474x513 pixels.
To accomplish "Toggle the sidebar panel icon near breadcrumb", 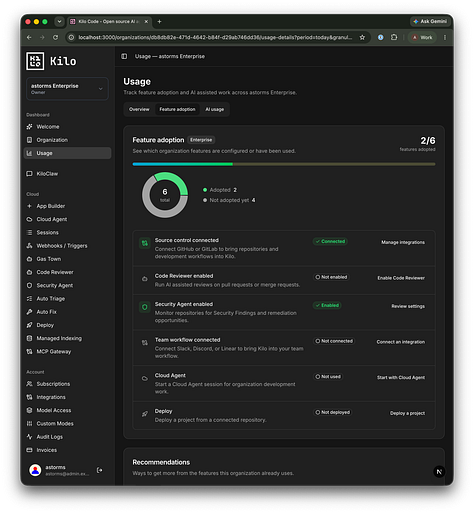I will [x=124, y=56].
